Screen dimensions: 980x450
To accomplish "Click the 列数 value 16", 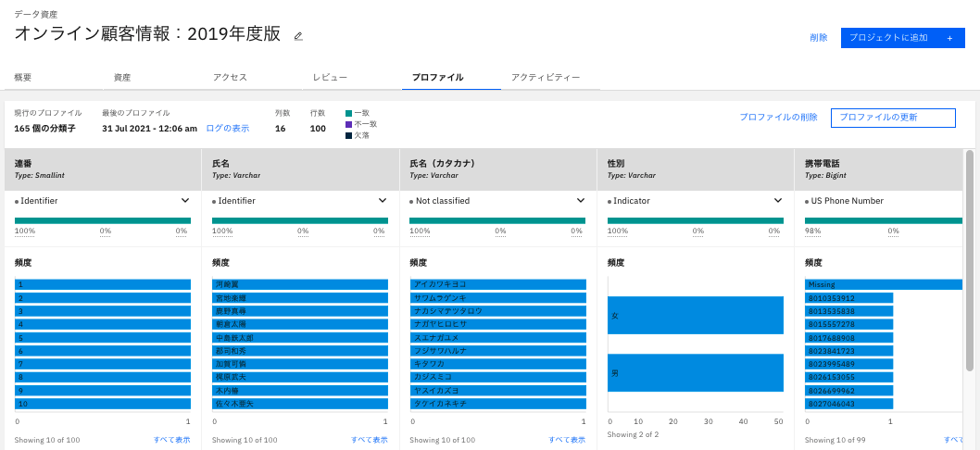I will pyautogui.click(x=280, y=128).
